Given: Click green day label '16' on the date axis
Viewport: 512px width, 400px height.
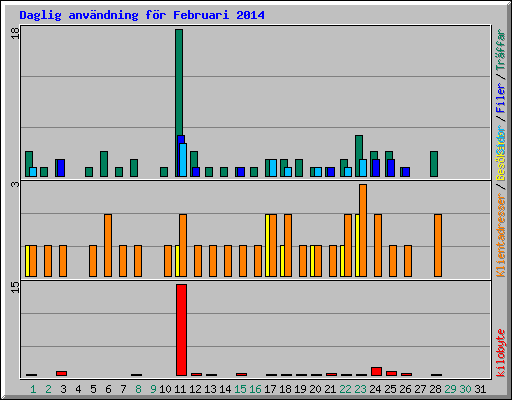Looking at the screenshot, I should 255,389.
